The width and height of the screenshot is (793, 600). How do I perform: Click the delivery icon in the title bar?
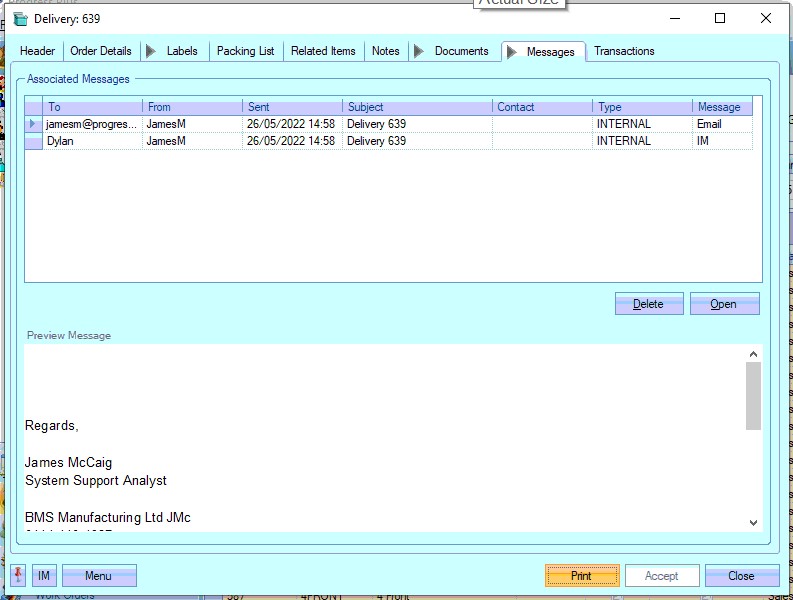tap(20, 19)
